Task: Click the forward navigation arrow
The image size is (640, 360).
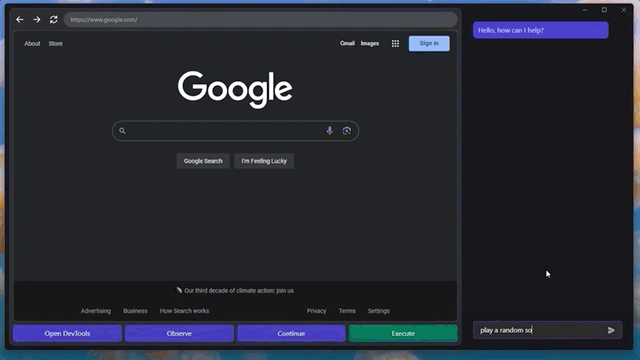Action: [37, 20]
